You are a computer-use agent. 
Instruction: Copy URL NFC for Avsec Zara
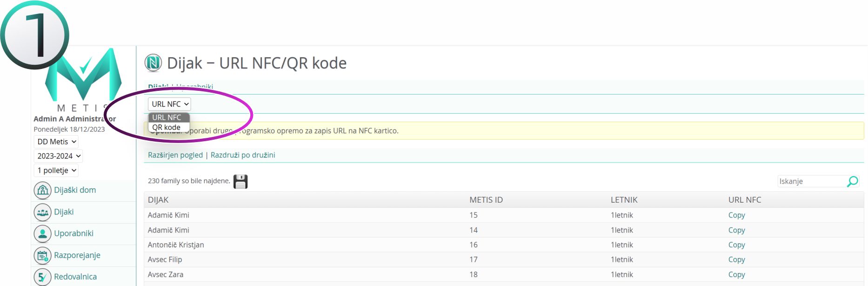[x=736, y=275]
